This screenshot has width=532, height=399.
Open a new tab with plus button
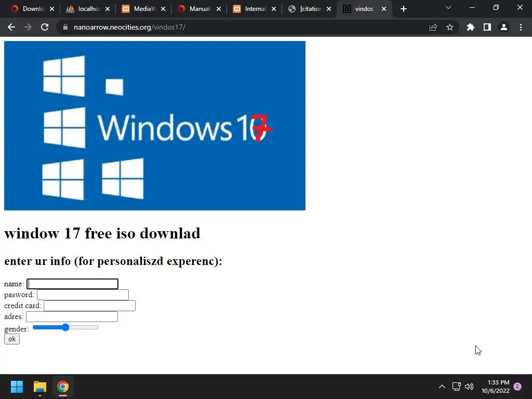(x=403, y=9)
